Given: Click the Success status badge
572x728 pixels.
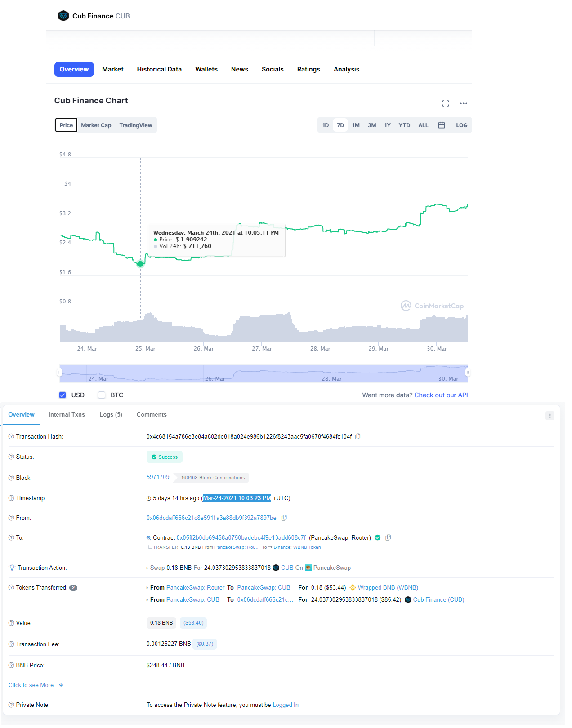Looking at the screenshot, I should coord(165,457).
